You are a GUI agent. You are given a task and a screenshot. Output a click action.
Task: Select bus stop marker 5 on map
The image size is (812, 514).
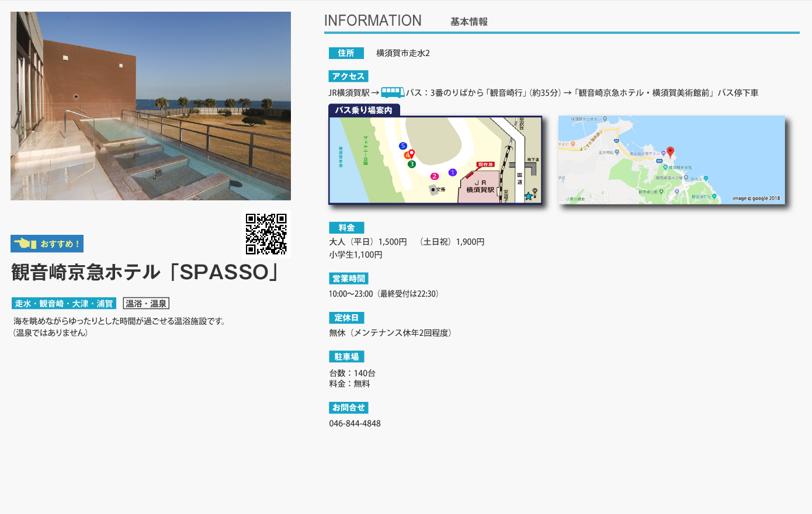(402, 146)
